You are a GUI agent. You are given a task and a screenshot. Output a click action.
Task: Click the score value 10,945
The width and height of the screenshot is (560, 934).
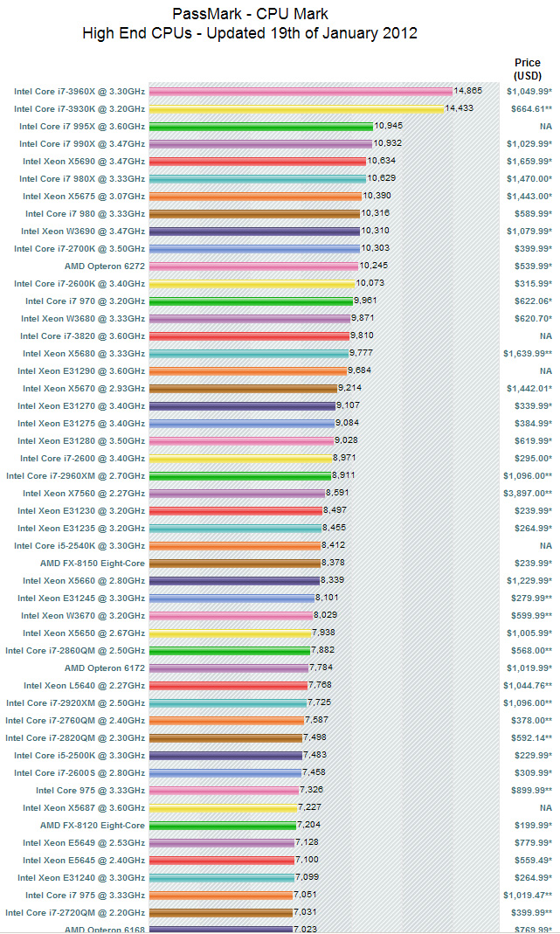click(x=389, y=125)
